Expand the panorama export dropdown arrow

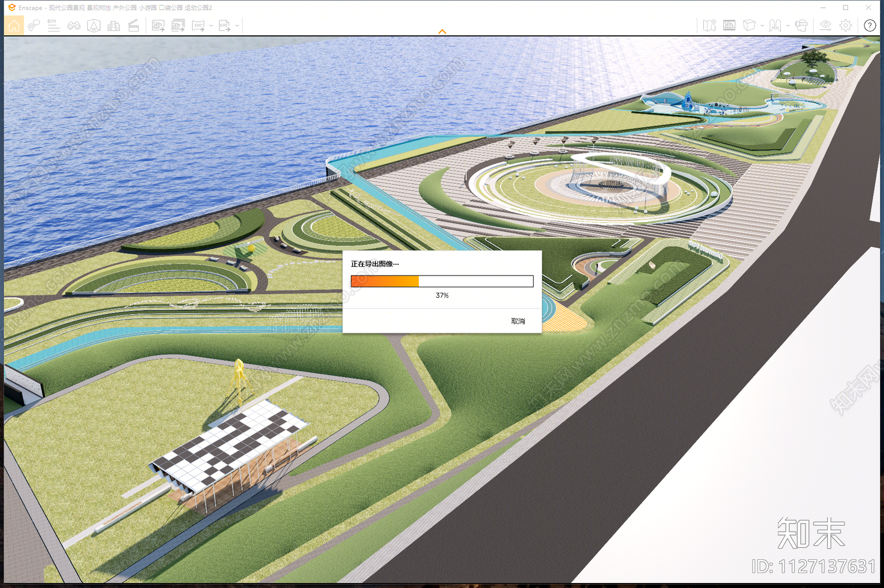click(211, 25)
